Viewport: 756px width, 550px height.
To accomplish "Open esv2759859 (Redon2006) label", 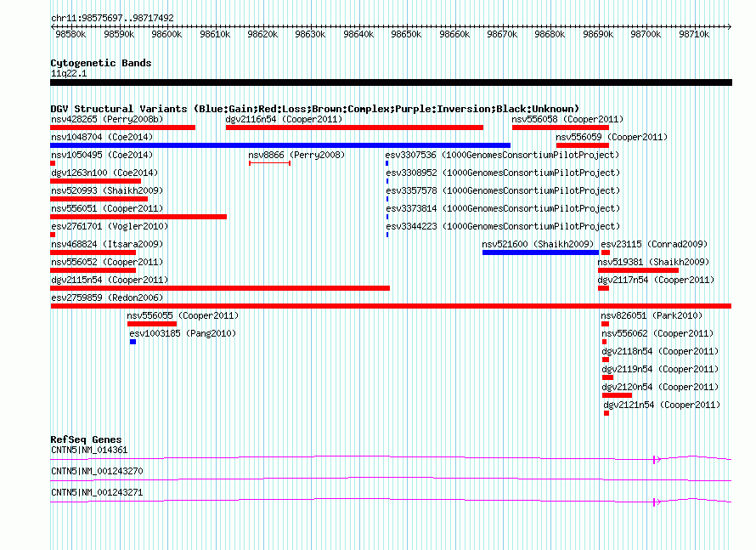I will (107, 298).
